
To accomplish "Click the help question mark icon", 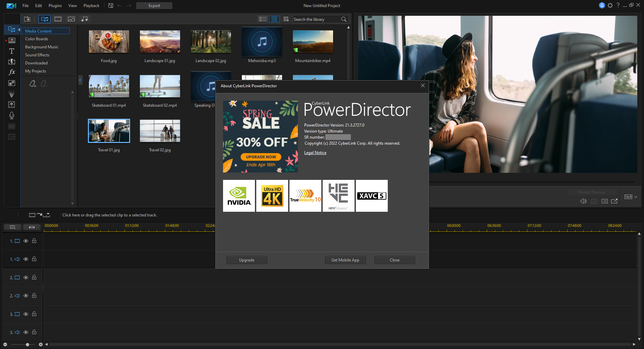I will coord(618,5).
